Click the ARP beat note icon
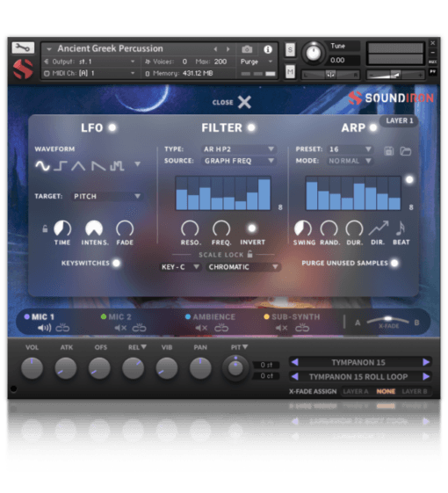 click(x=401, y=228)
